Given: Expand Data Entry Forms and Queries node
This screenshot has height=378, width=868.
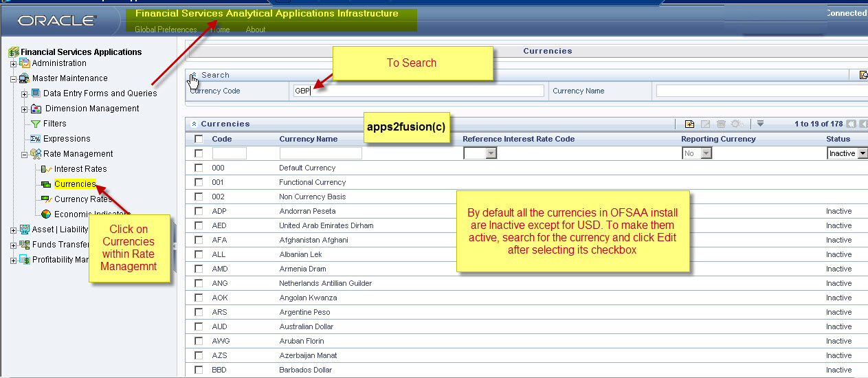Looking at the screenshot, I should point(25,94).
